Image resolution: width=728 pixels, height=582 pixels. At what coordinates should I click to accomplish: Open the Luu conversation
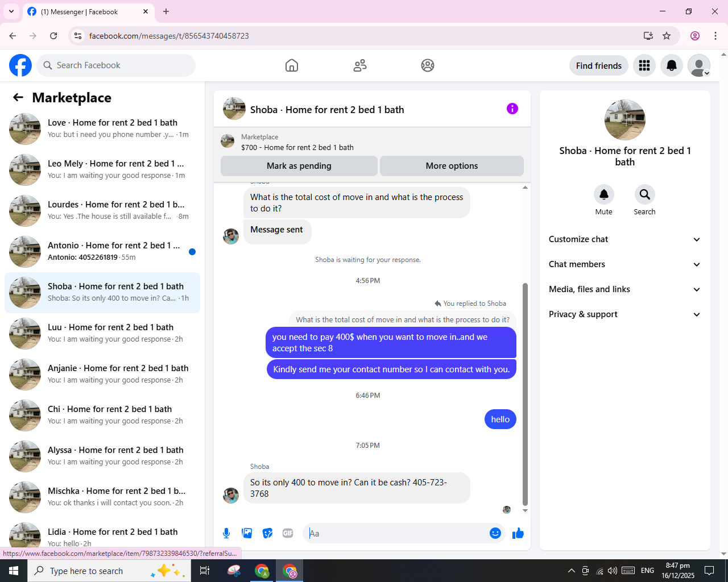[102, 334]
